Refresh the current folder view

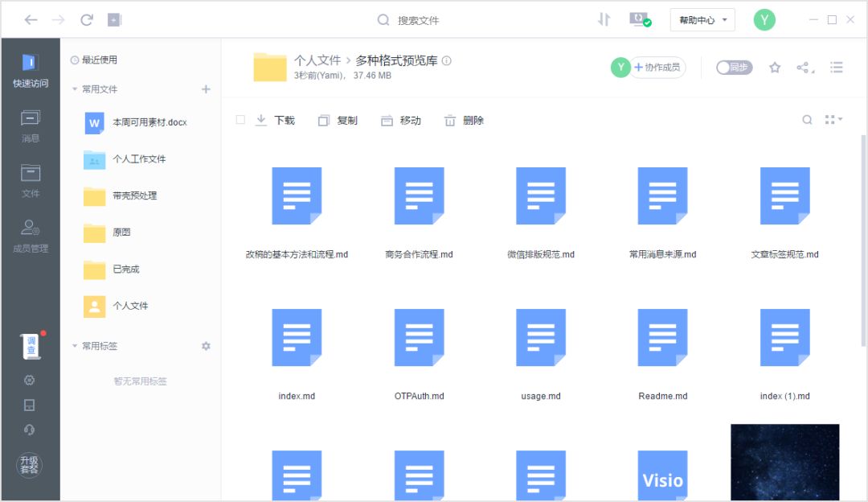point(86,20)
